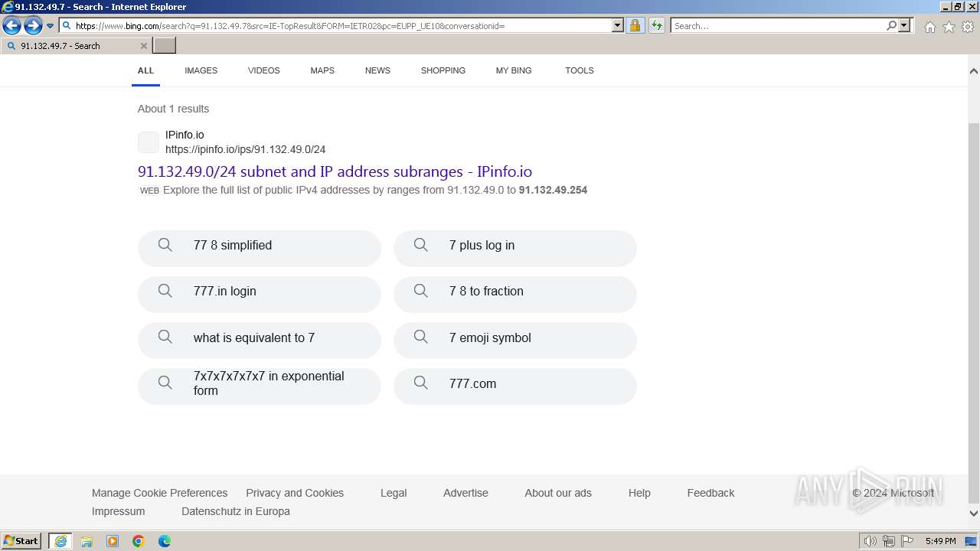Open Windows Media Player taskbar icon

(113, 541)
